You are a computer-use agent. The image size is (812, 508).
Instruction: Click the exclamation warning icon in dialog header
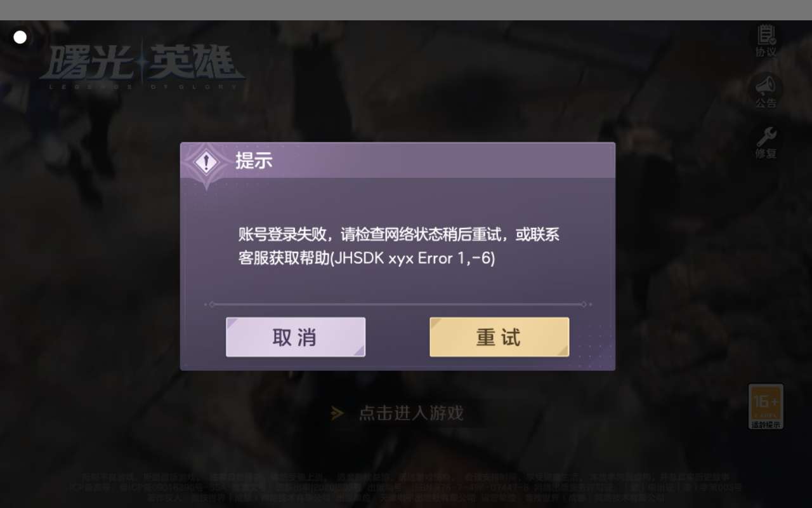click(206, 162)
